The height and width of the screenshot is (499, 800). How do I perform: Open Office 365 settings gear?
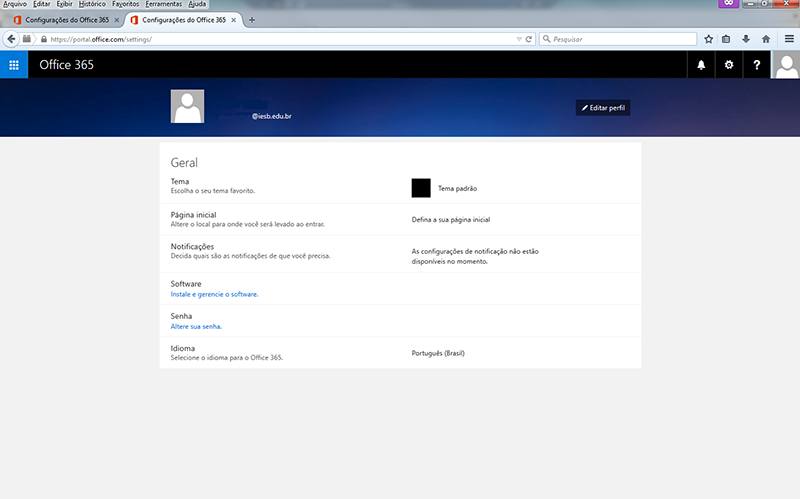coord(729,65)
